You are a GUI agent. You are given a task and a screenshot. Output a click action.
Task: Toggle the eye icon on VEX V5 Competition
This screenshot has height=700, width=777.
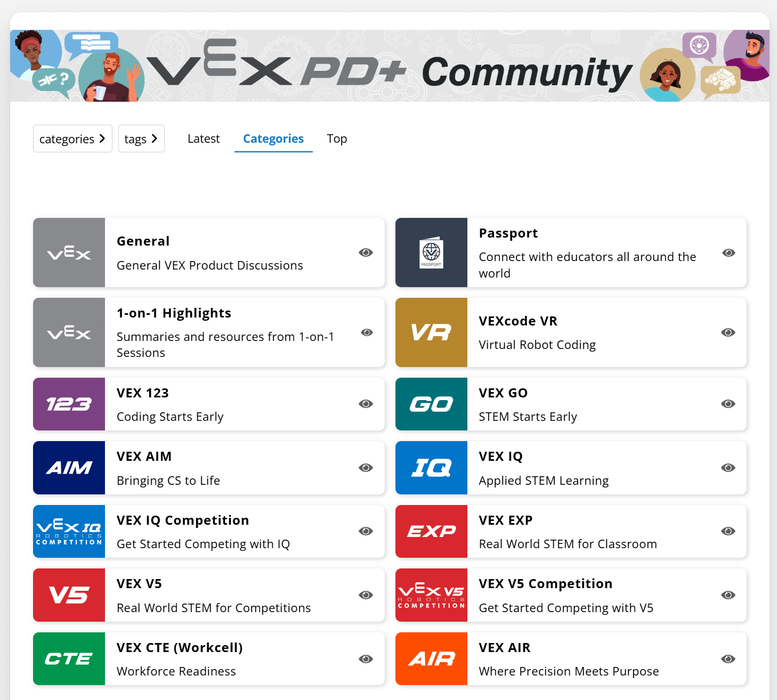click(729, 595)
